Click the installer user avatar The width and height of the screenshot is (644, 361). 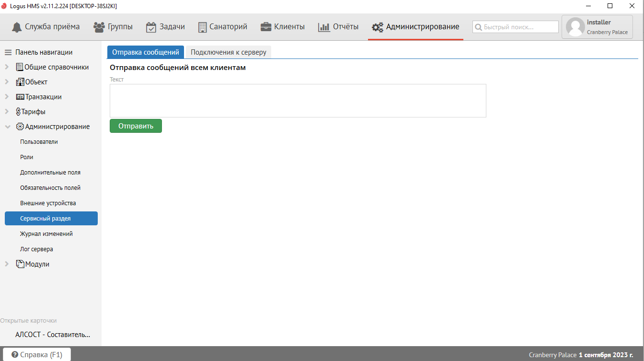click(575, 27)
